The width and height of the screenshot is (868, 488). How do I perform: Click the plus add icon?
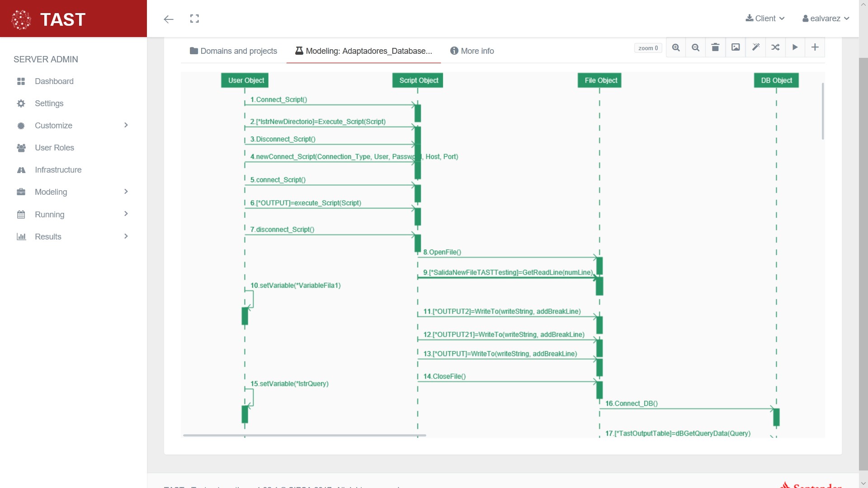point(815,47)
